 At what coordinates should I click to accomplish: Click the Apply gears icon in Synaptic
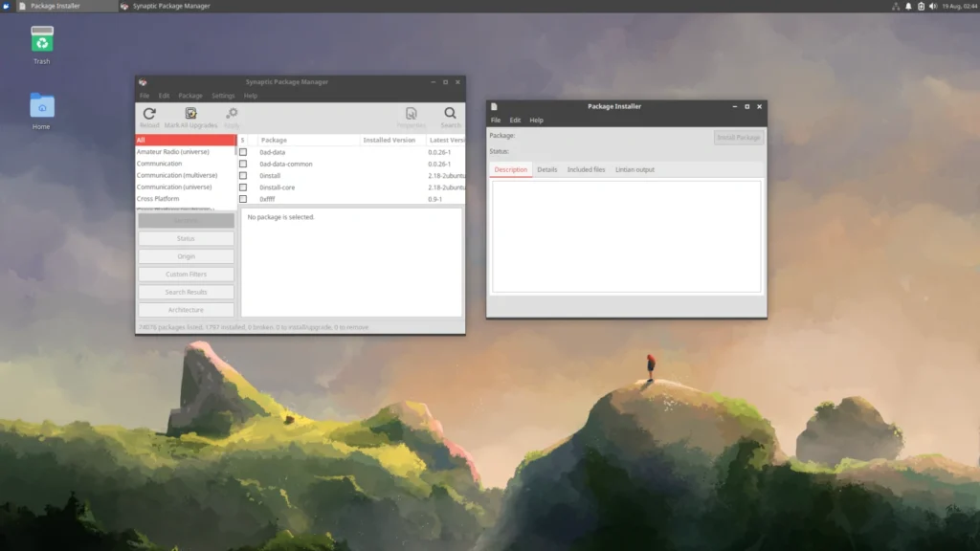(x=232, y=113)
